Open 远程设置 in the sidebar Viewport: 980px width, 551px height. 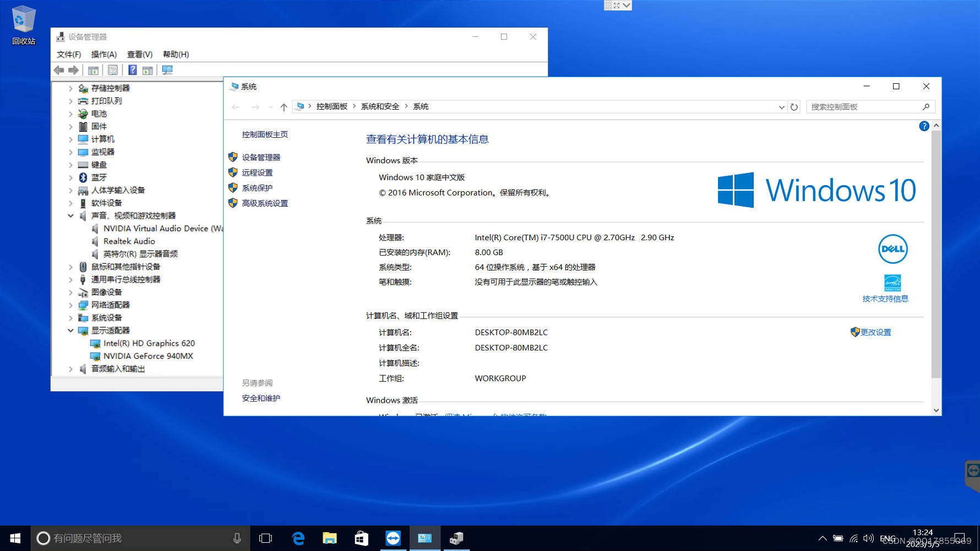coord(257,173)
